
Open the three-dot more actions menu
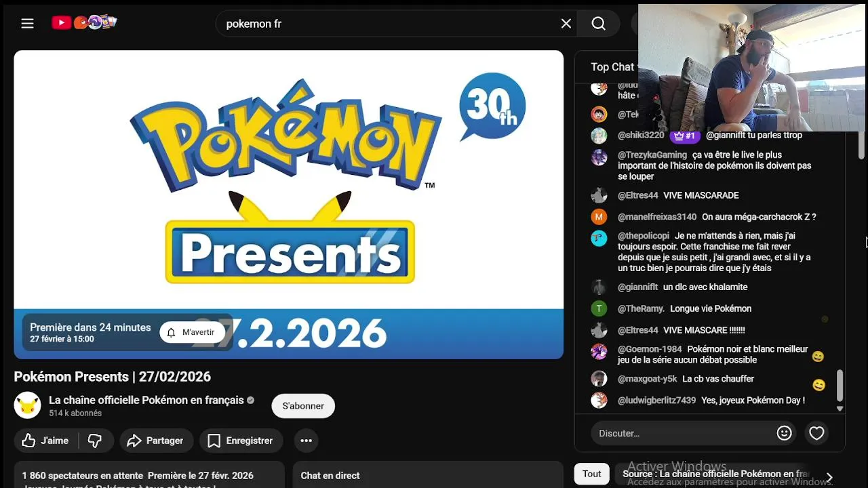(x=307, y=441)
